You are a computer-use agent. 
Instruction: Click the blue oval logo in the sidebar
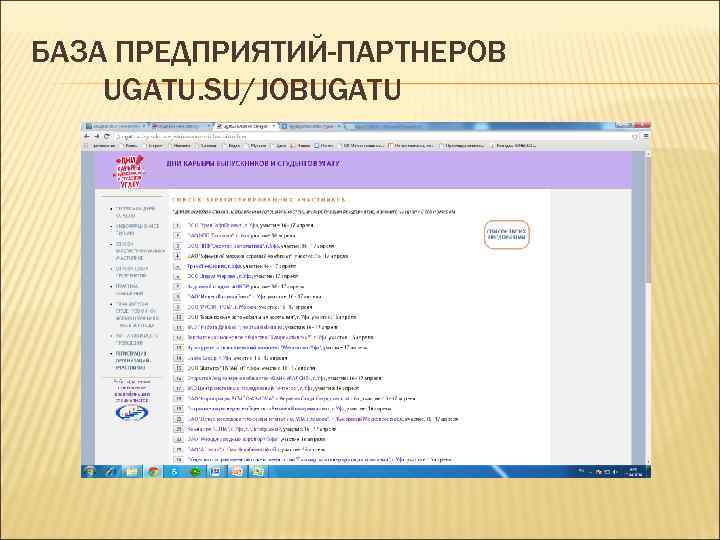click(x=131, y=413)
